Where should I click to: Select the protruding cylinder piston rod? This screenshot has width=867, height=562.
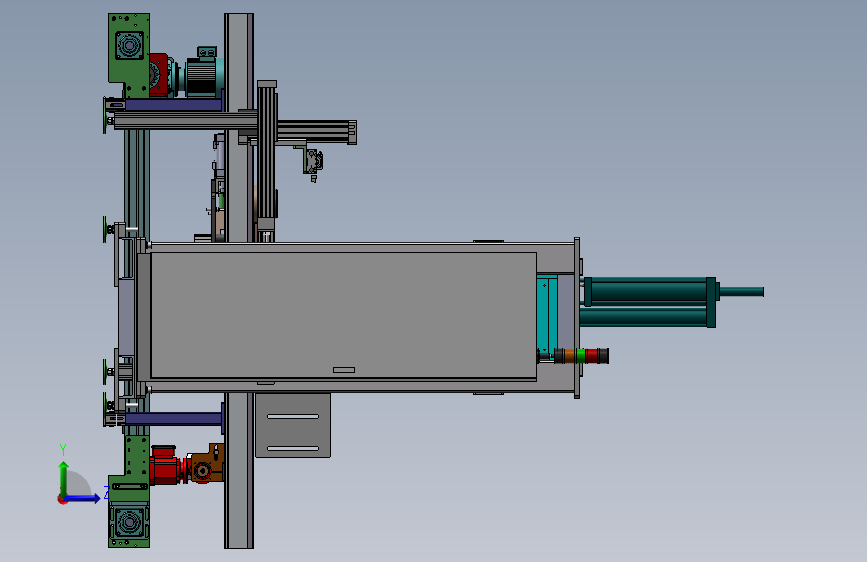coord(741,292)
